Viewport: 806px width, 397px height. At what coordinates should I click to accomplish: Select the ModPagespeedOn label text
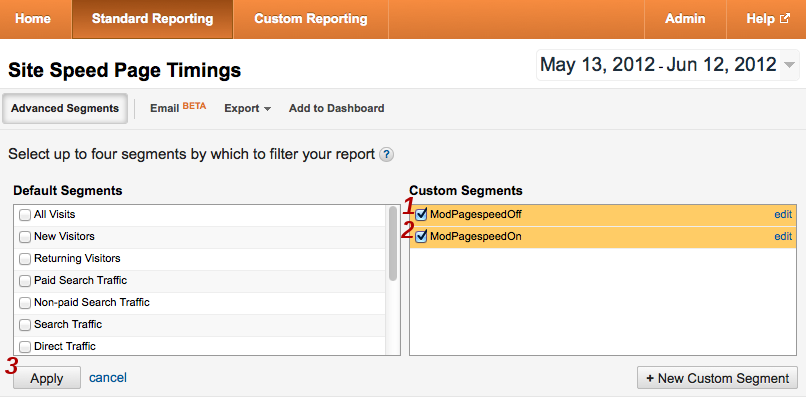coord(476,237)
